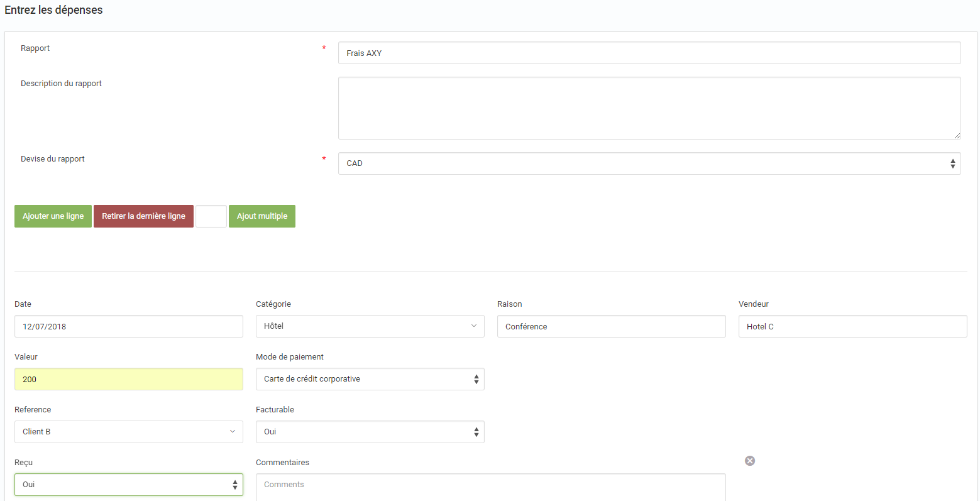Click into the Commentaires text box
Viewport: 980px width, 501px height.
490,487
